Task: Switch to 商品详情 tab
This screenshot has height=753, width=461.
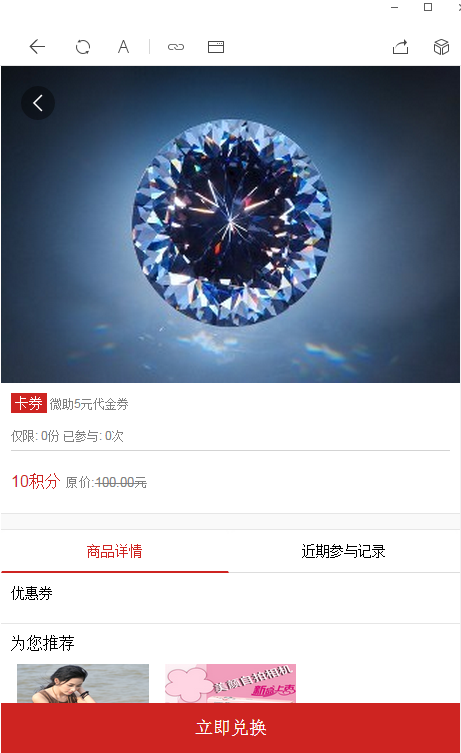Action: 114,551
